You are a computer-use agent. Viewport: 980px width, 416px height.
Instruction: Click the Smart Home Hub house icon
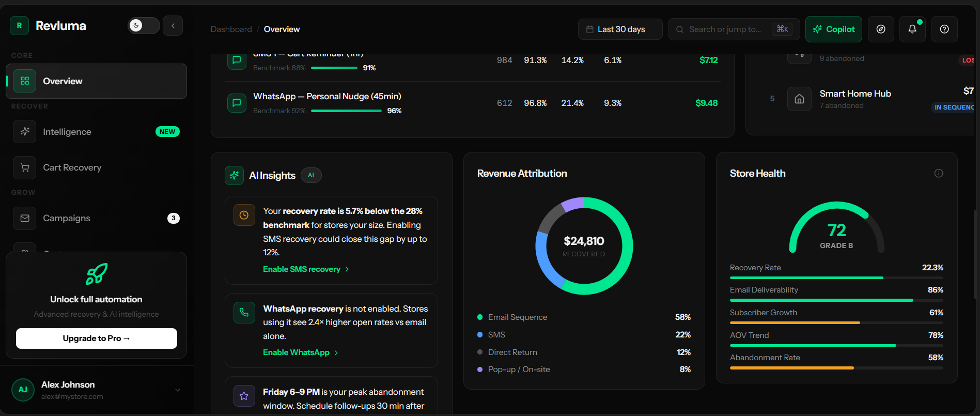coord(799,99)
